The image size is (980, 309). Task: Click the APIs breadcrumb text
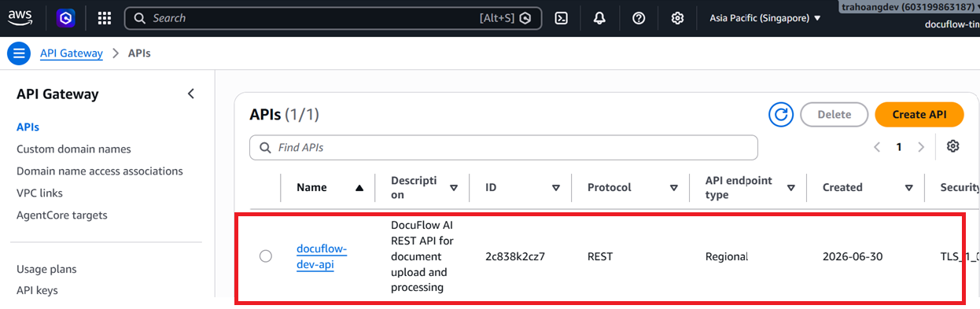139,53
